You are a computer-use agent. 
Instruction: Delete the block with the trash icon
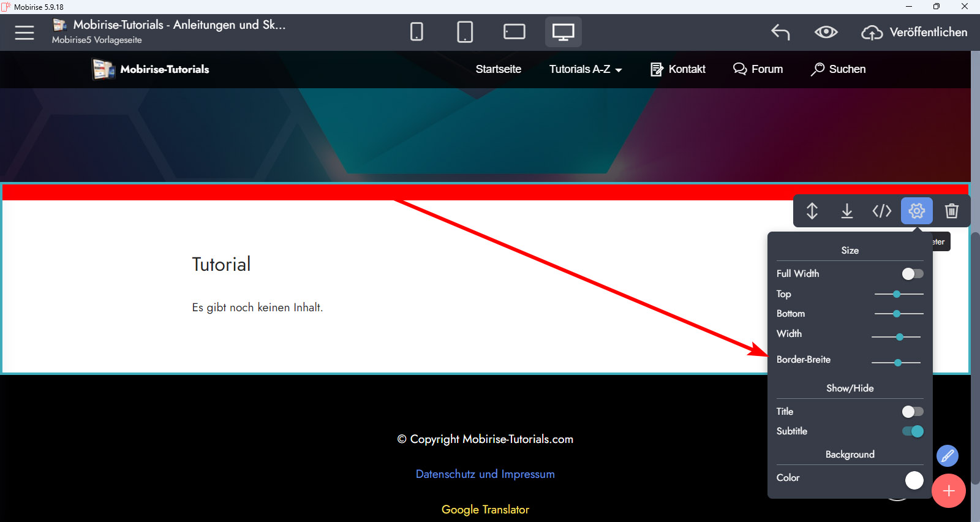coord(952,211)
